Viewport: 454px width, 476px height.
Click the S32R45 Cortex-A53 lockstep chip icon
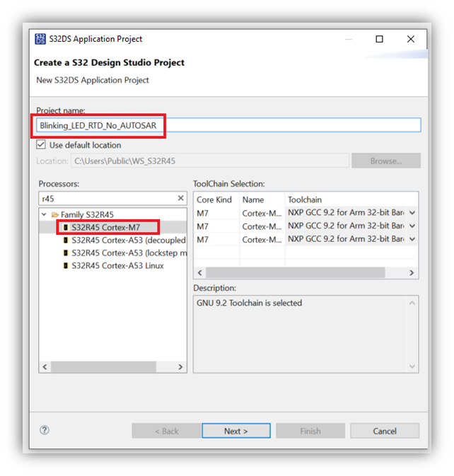click(x=66, y=253)
